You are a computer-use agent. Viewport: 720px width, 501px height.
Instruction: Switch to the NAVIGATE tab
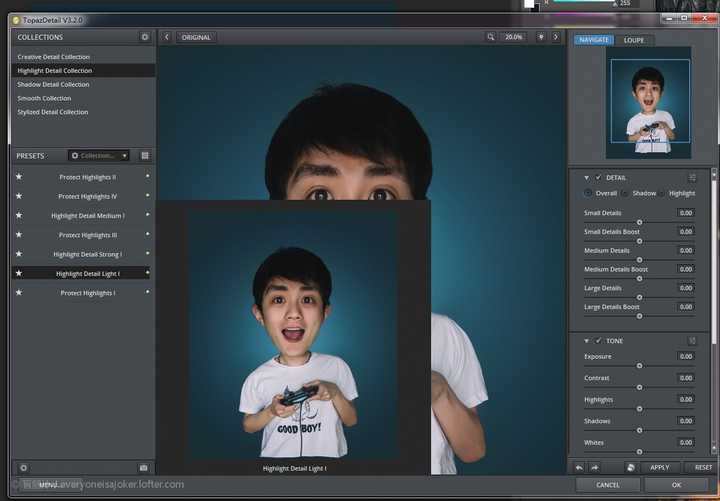pos(594,40)
